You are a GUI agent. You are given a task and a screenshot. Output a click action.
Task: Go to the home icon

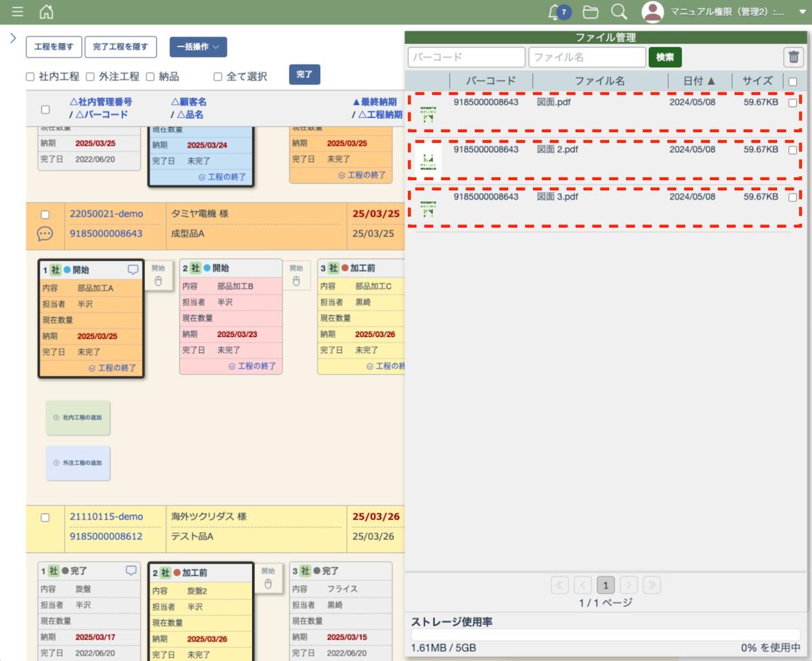coord(46,12)
